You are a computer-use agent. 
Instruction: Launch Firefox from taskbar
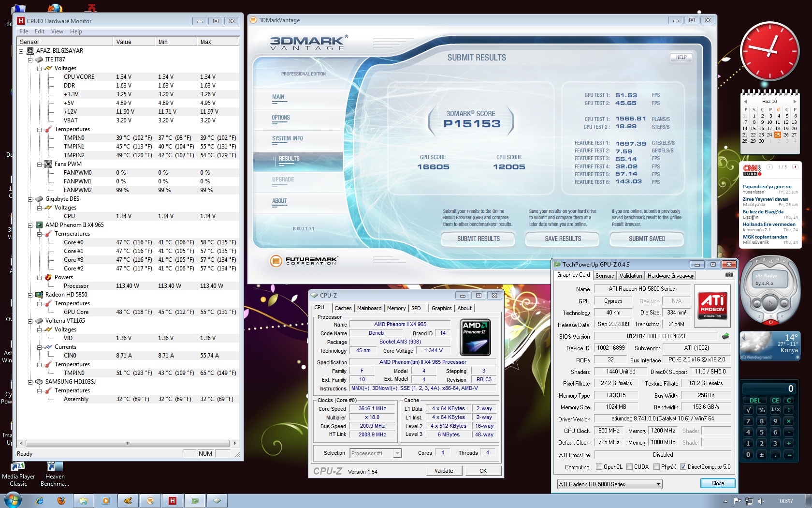[x=61, y=501]
